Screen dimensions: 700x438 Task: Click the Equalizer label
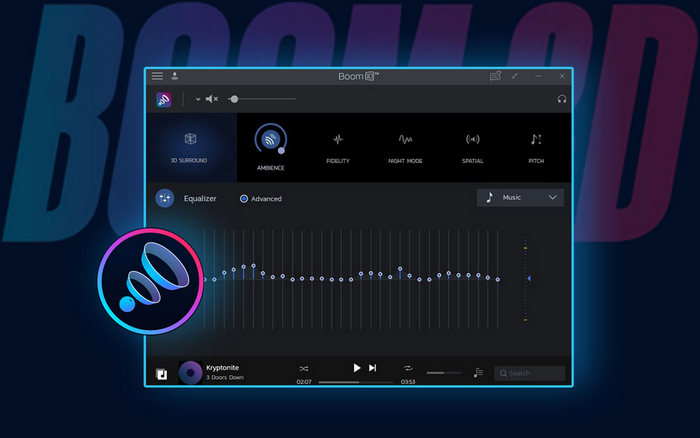coord(200,199)
